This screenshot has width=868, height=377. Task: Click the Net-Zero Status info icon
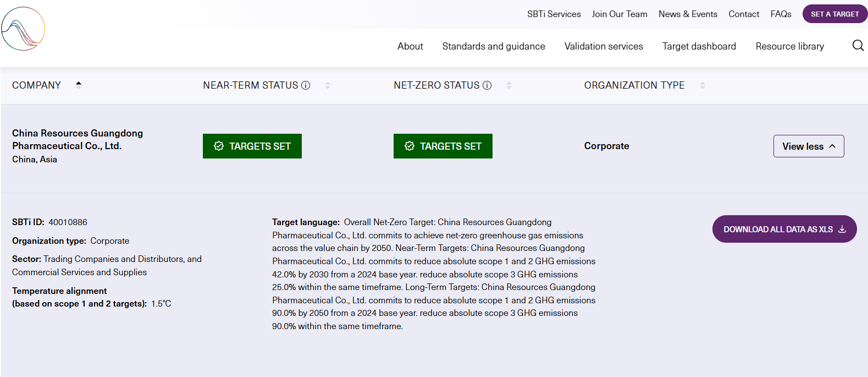[487, 85]
